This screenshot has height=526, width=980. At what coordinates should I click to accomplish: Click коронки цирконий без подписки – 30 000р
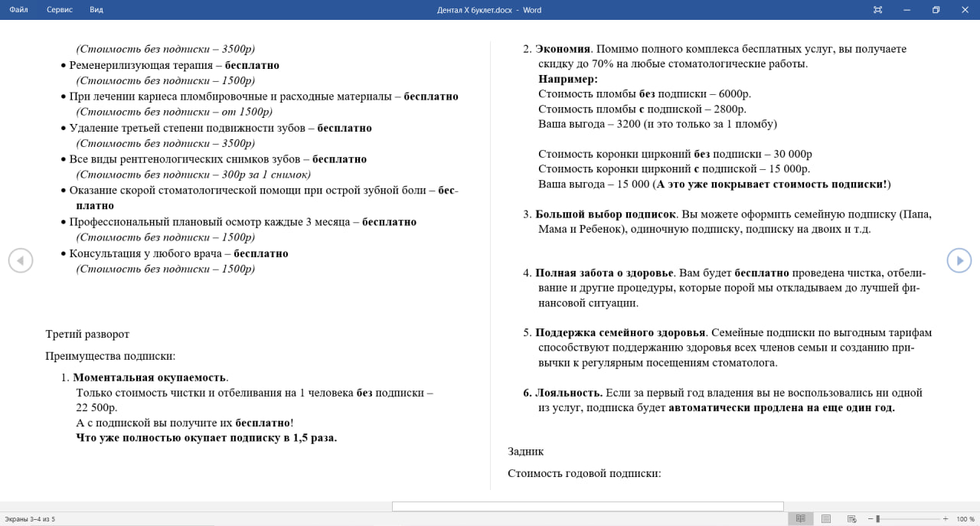pyautogui.click(x=675, y=154)
